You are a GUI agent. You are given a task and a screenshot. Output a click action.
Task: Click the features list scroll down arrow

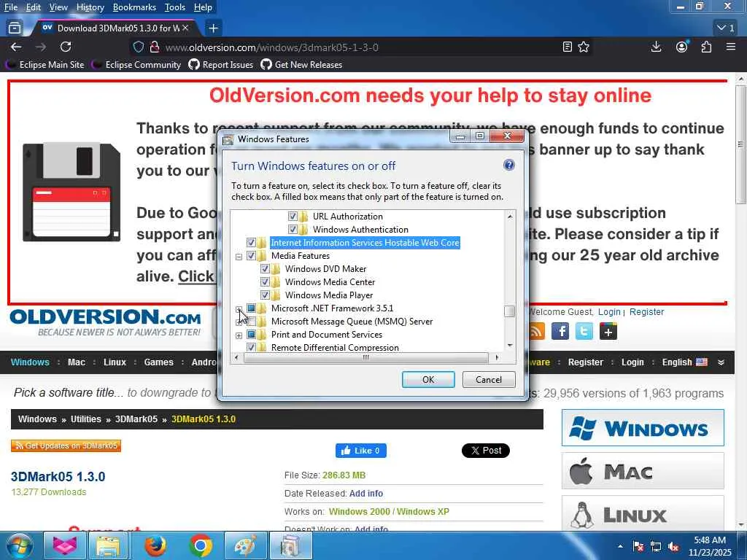pyautogui.click(x=510, y=345)
